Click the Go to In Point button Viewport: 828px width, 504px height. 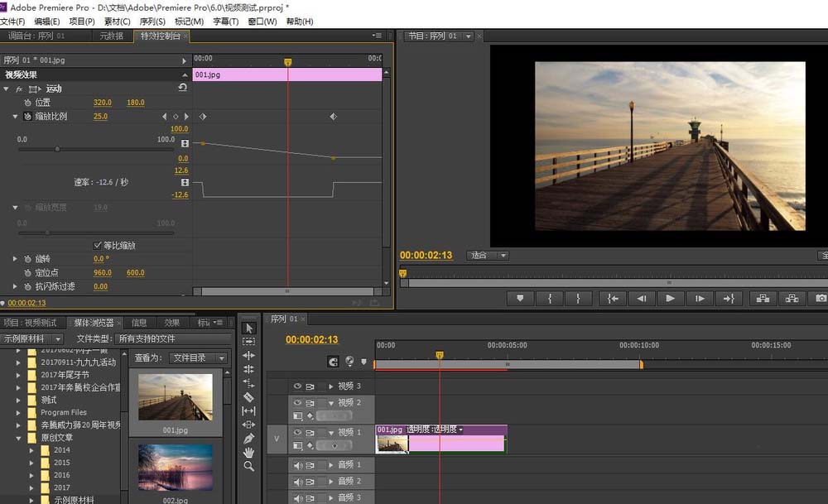611,298
